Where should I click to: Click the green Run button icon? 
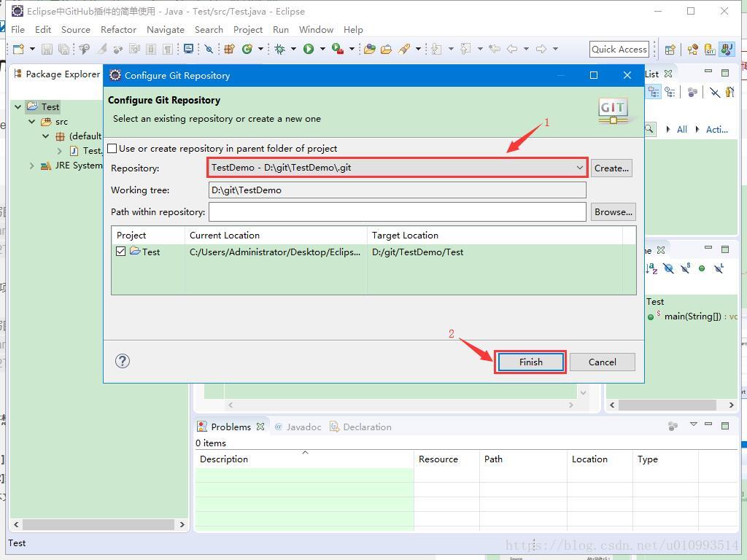(309, 49)
